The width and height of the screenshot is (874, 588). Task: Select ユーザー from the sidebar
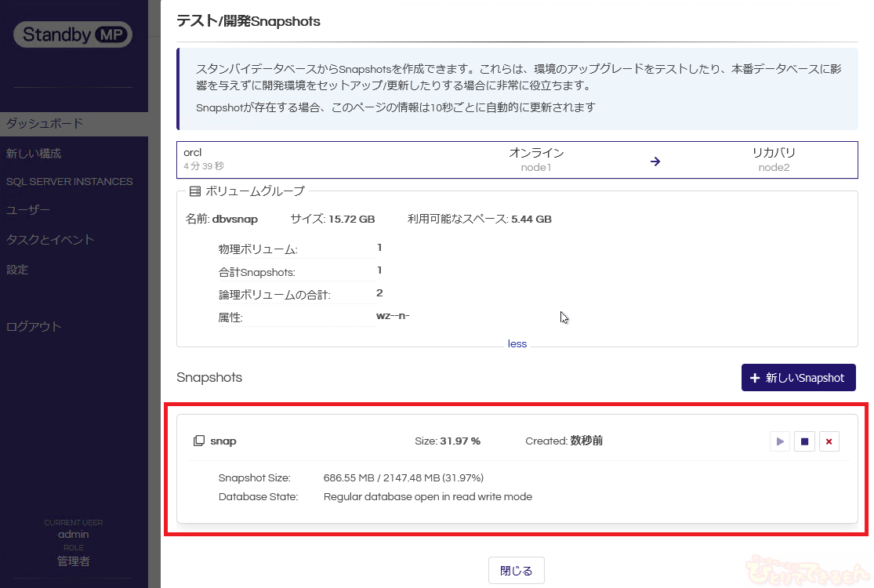28,210
